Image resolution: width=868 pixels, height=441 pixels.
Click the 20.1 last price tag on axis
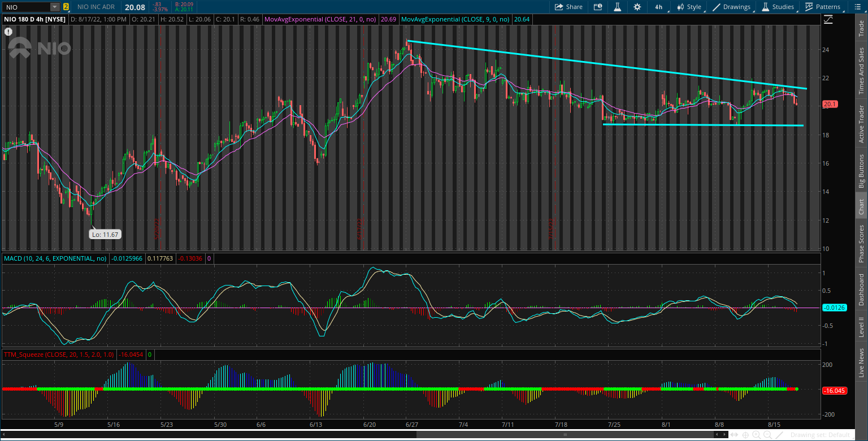pyautogui.click(x=830, y=104)
